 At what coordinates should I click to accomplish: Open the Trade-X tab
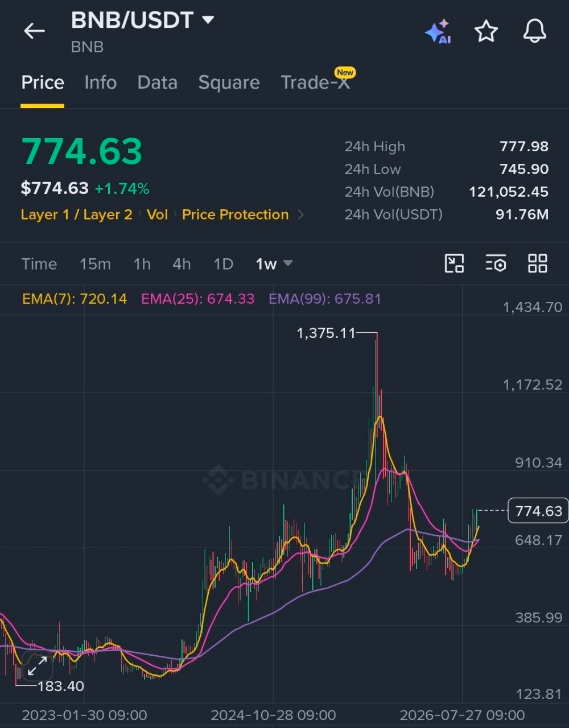(316, 82)
